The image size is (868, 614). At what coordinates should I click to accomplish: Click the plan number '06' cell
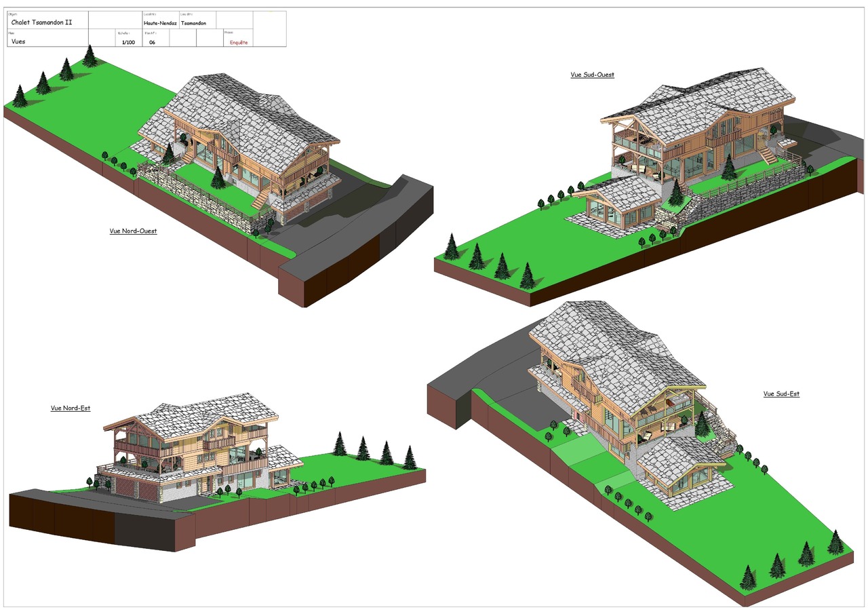pyautogui.click(x=153, y=42)
